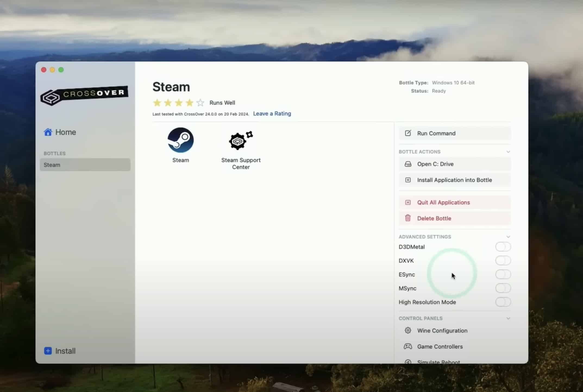Toggle the MSync switch
Screen dimensions: 583x392
[x=503, y=288]
